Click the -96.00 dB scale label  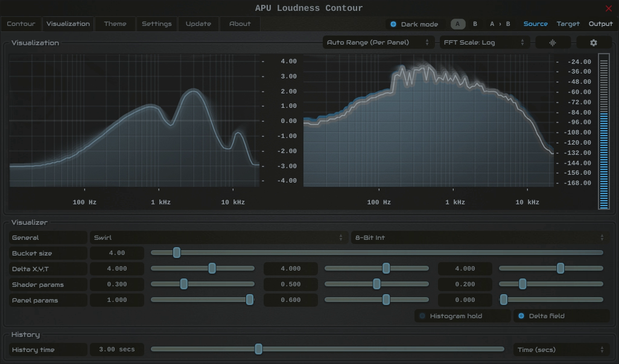(x=579, y=122)
